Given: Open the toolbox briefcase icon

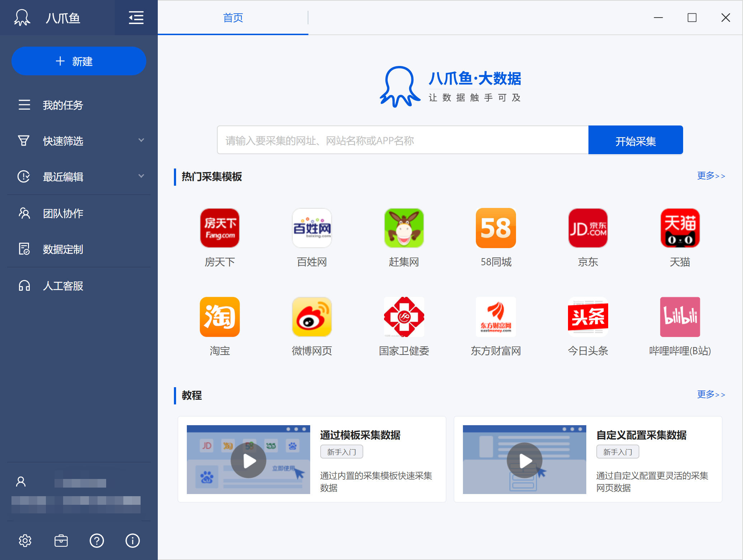Looking at the screenshot, I should point(61,541).
